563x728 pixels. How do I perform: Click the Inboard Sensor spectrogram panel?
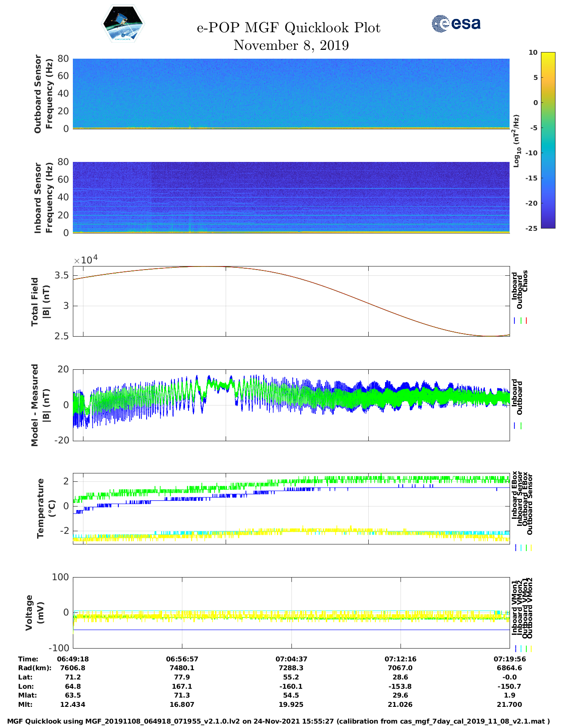click(291, 197)
